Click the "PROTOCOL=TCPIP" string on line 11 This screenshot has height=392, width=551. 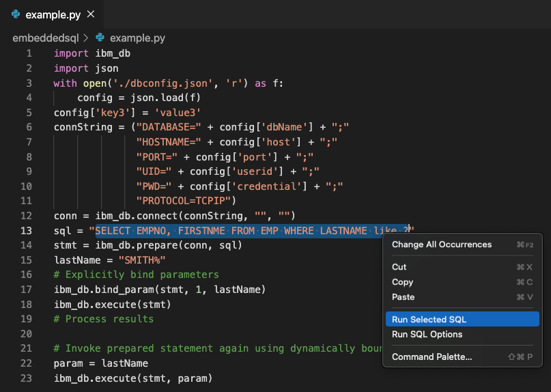(x=184, y=201)
